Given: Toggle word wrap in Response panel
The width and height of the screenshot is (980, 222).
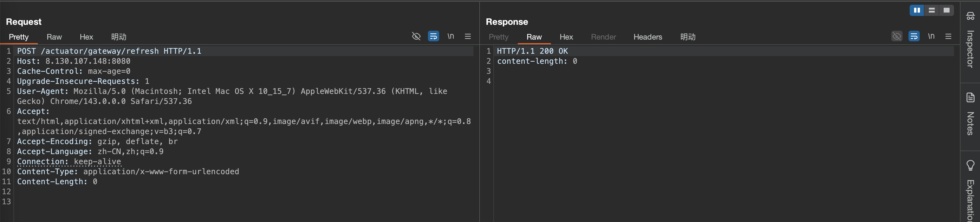Looking at the screenshot, I should (x=914, y=37).
